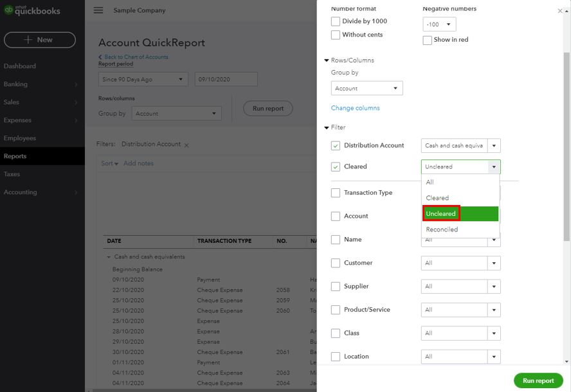Remove Distribution Account filter chip
This screenshot has height=392, width=571.
click(186, 145)
